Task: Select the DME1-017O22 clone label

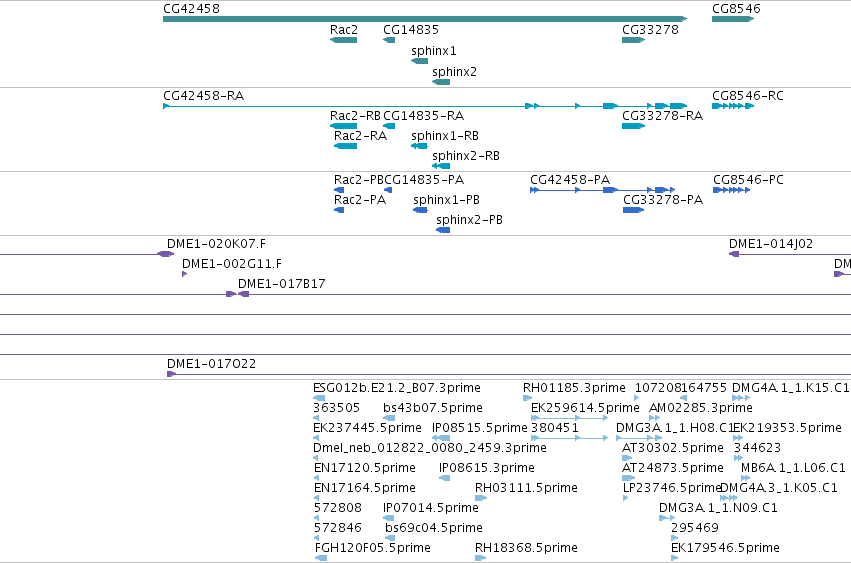Action: 211,364
